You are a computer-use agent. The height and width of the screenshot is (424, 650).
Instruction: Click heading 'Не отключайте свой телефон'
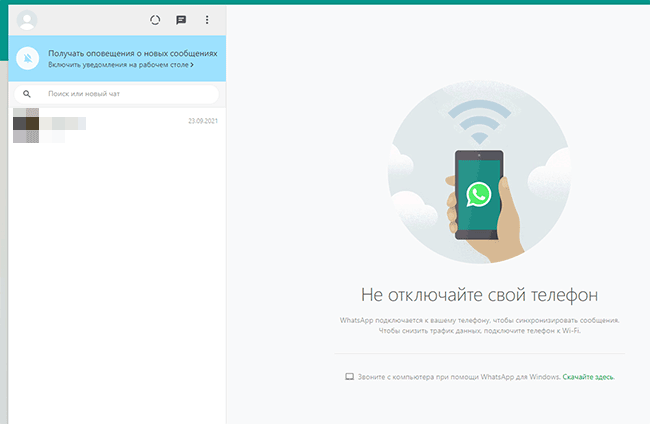tap(480, 295)
